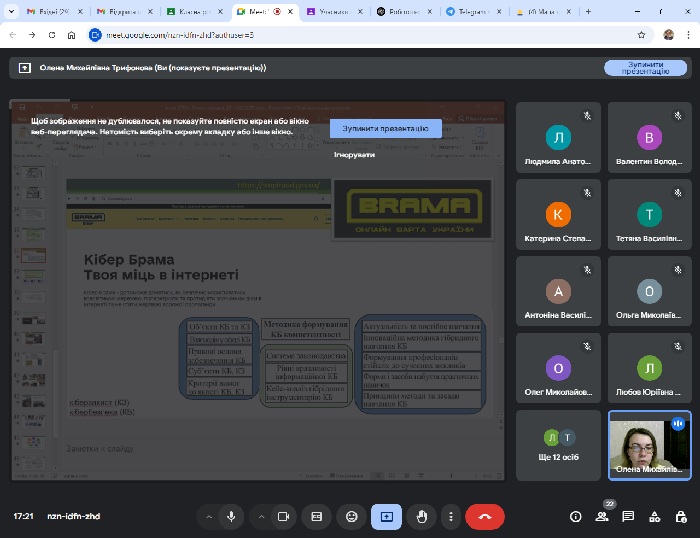The image size is (700, 538).
Task: Click 'Ігнорувати' link in the presentation overlay
Action: click(354, 155)
